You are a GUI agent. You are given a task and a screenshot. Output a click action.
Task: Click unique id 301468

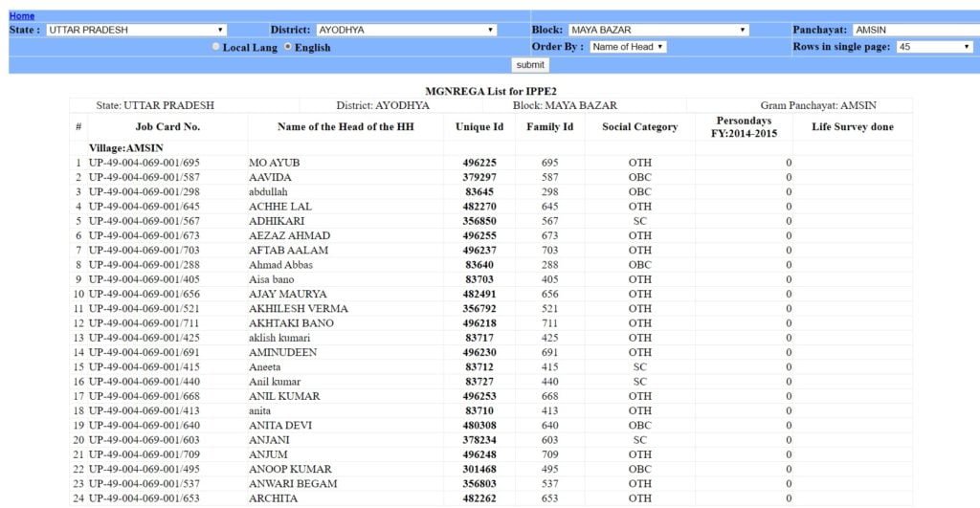(479, 470)
